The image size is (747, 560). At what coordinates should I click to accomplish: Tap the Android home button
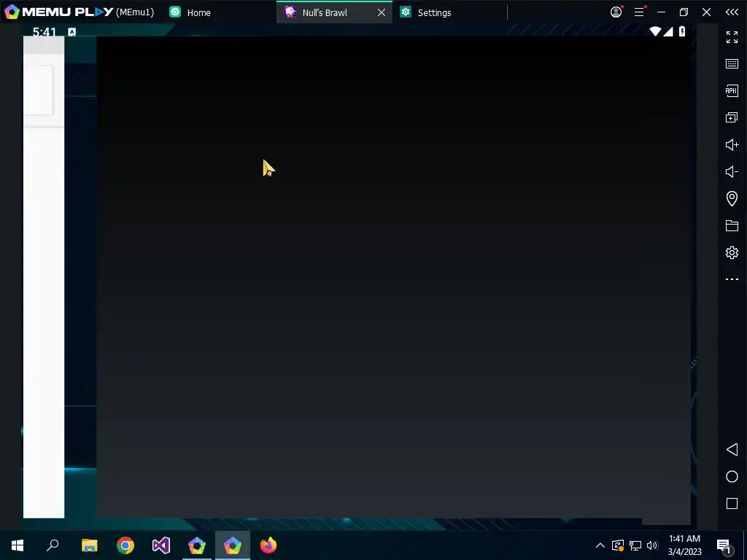point(732,477)
